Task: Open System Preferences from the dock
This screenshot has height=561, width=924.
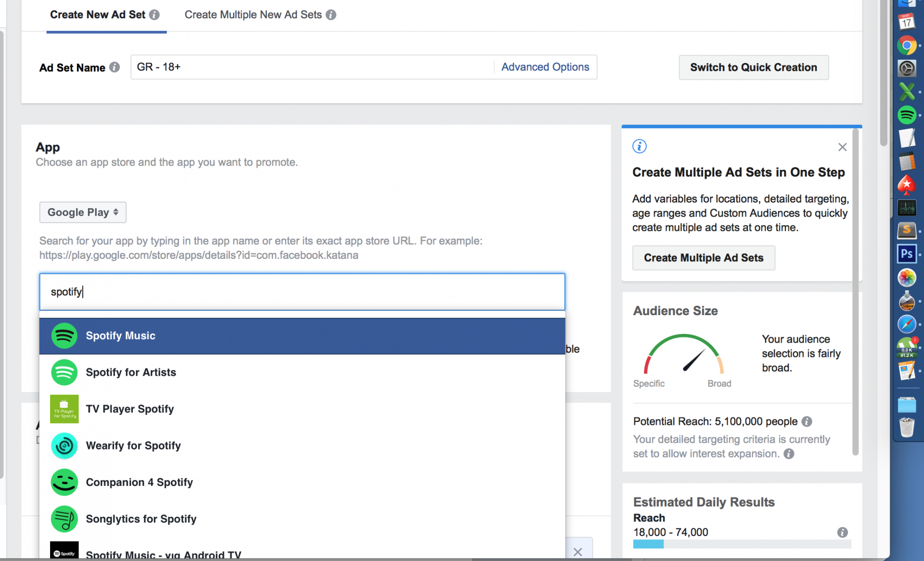Action: pos(907,68)
